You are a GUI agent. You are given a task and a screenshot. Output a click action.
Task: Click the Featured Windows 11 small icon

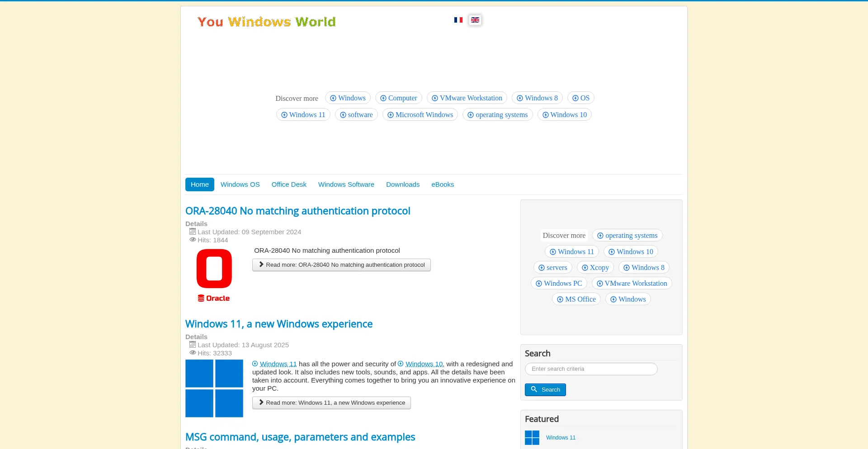click(x=532, y=438)
